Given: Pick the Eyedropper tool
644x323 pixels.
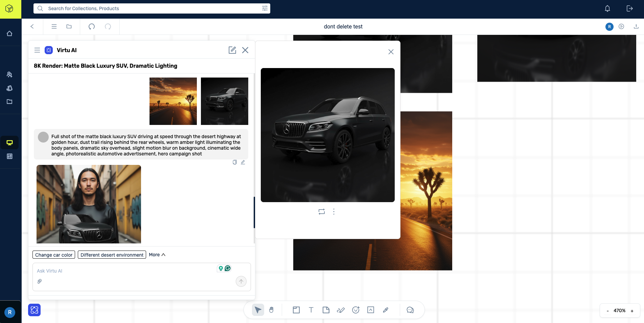Looking at the screenshot, I should 385,310.
